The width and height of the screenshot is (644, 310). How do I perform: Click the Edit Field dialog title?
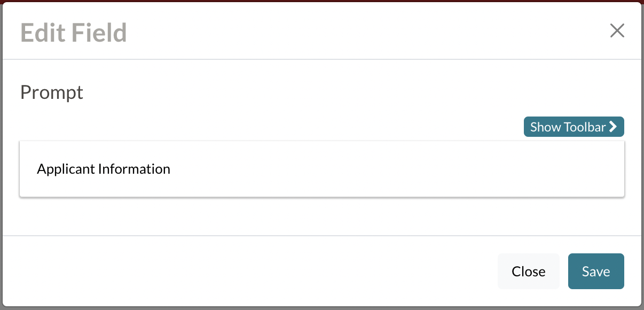point(73,33)
